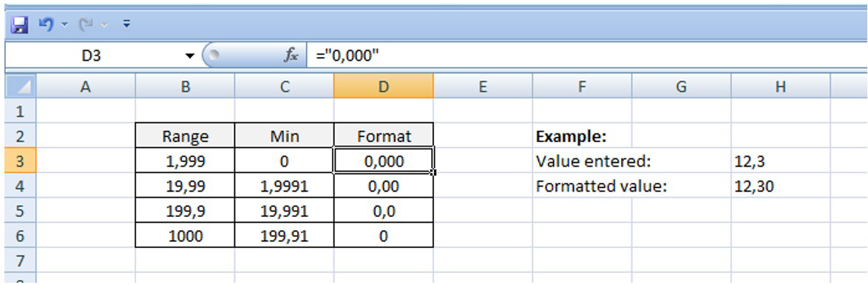Select column H header
Viewport: 868px width, 285px height.
[x=780, y=87]
